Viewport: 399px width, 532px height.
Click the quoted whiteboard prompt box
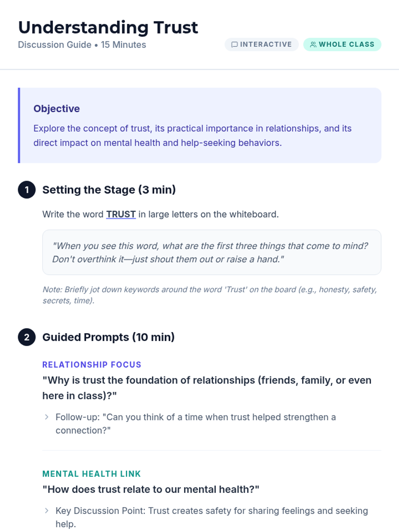pos(211,252)
